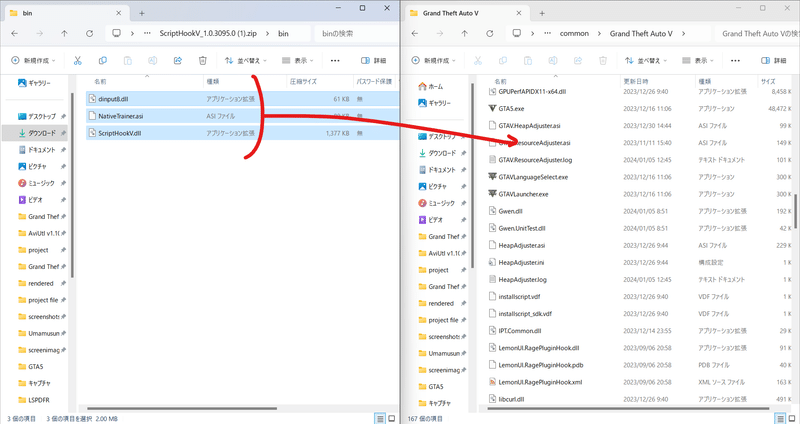The image size is (800, 424).
Task: Click Copy icon in bin window toolbar
Action: pyautogui.click(x=103, y=61)
